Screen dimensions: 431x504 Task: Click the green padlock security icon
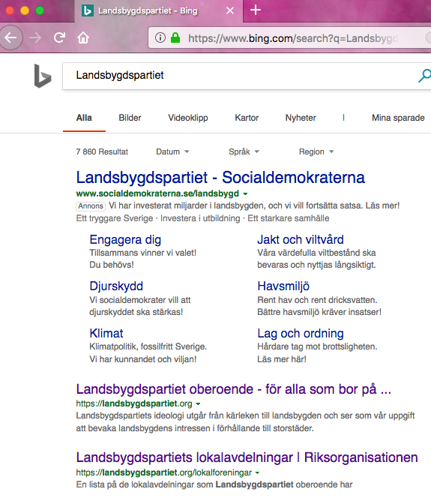(x=175, y=37)
